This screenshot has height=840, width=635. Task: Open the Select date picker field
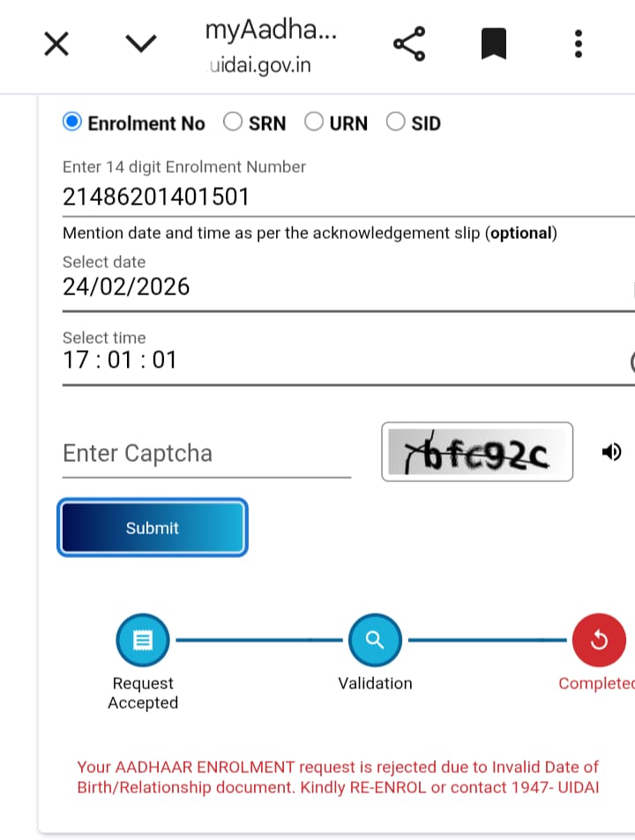tap(344, 287)
